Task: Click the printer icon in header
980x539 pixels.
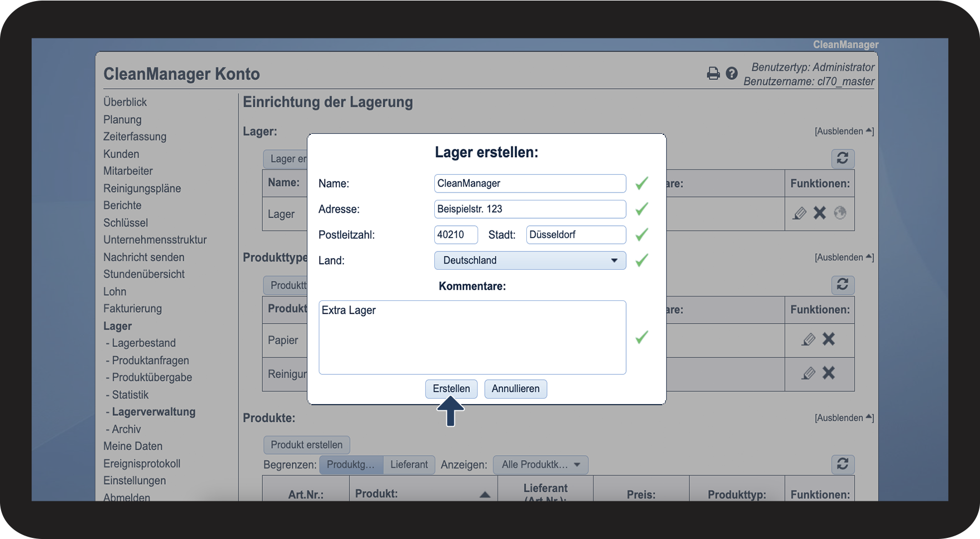Action: pos(713,73)
